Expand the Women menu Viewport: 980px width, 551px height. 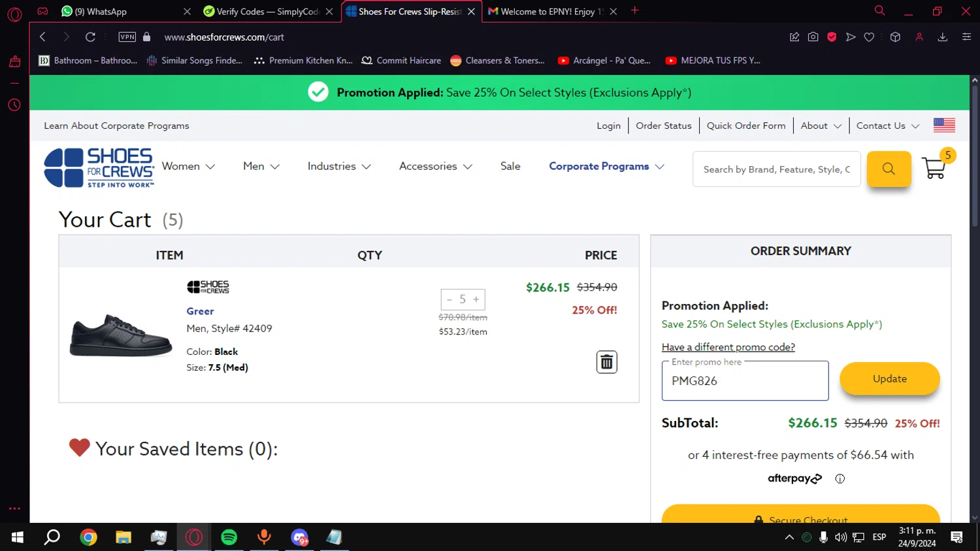(x=188, y=166)
